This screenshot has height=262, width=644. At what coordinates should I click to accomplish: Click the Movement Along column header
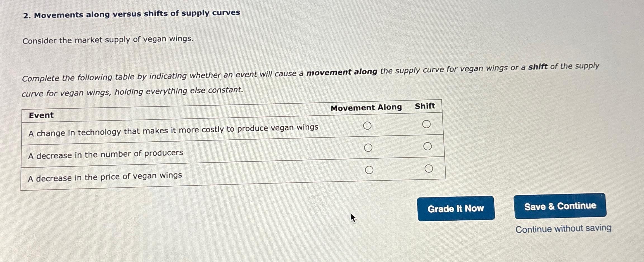point(366,108)
